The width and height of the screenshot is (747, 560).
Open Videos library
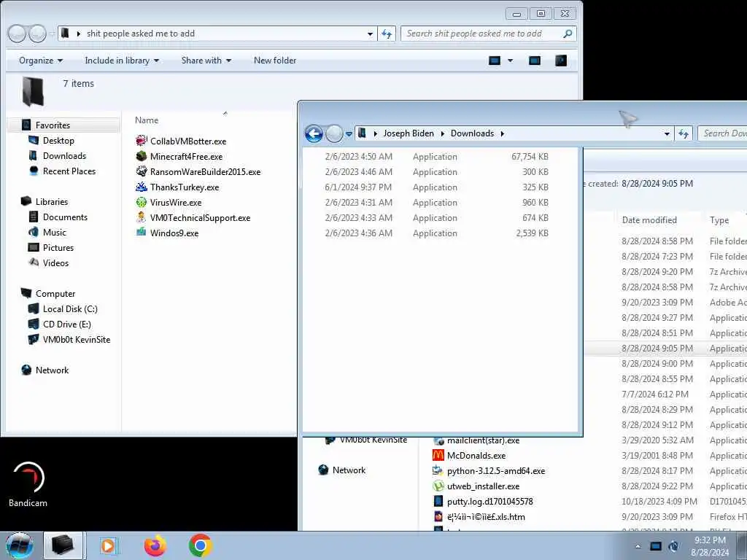tap(55, 262)
